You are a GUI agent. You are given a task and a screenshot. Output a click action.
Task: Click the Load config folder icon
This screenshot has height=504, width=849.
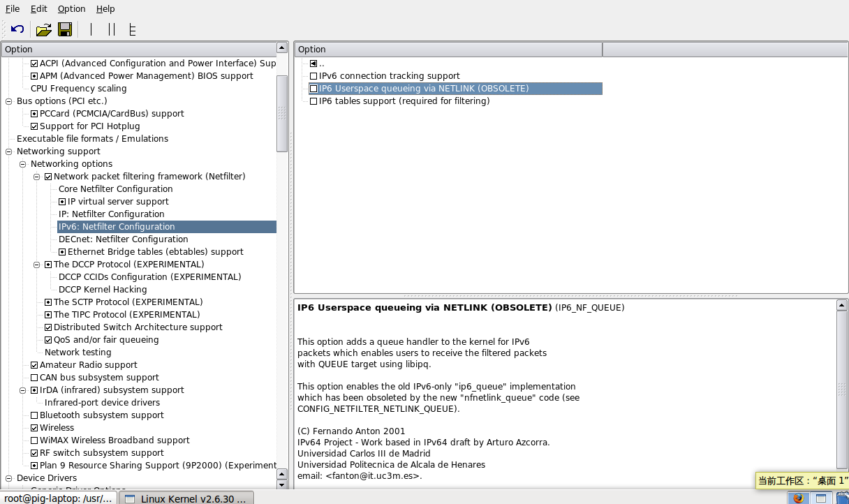43,29
